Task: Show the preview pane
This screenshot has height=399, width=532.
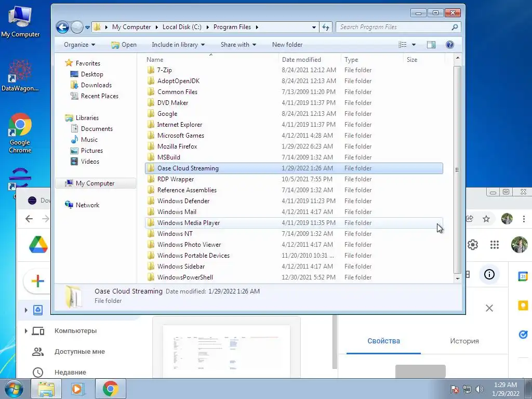Action: pos(431,45)
